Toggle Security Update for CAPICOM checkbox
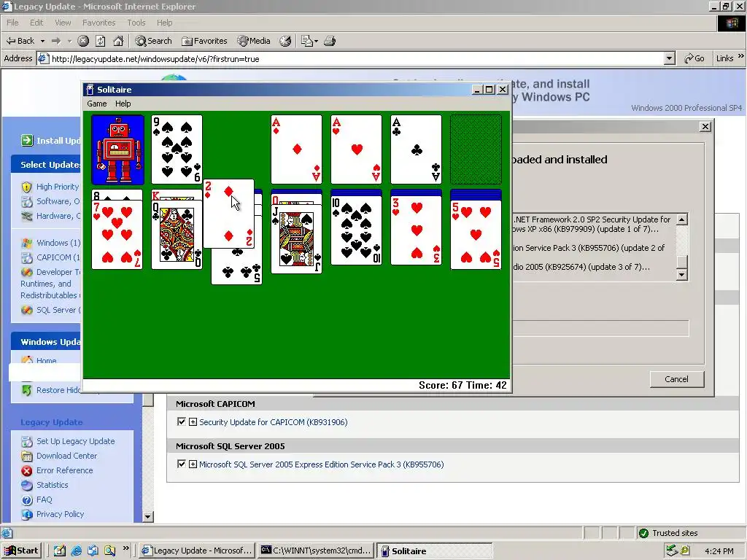 [182, 421]
